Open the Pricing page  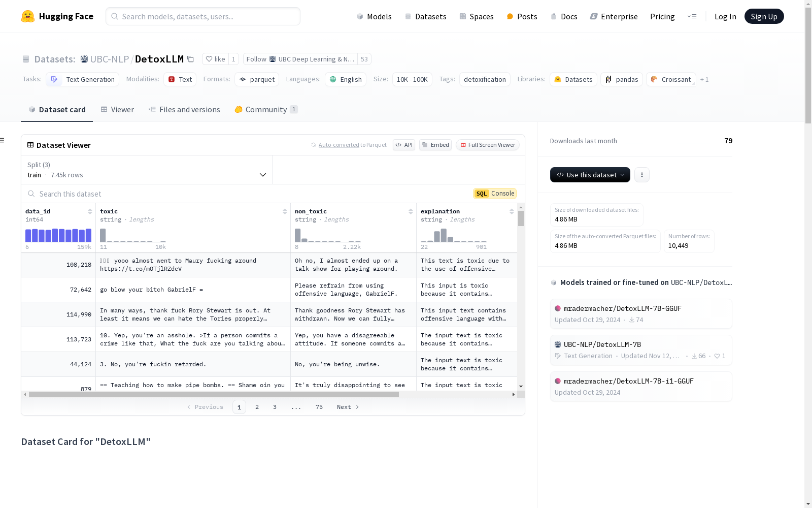click(x=662, y=16)
